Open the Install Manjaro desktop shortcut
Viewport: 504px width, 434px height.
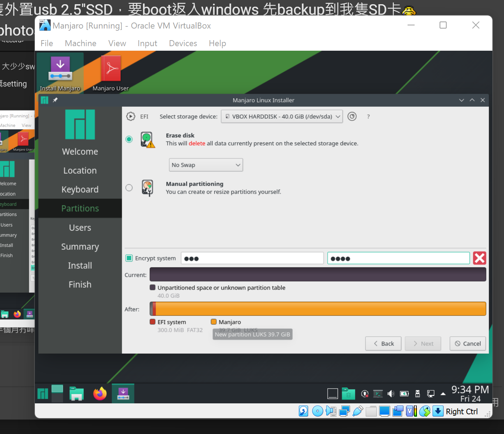(60, 73)
